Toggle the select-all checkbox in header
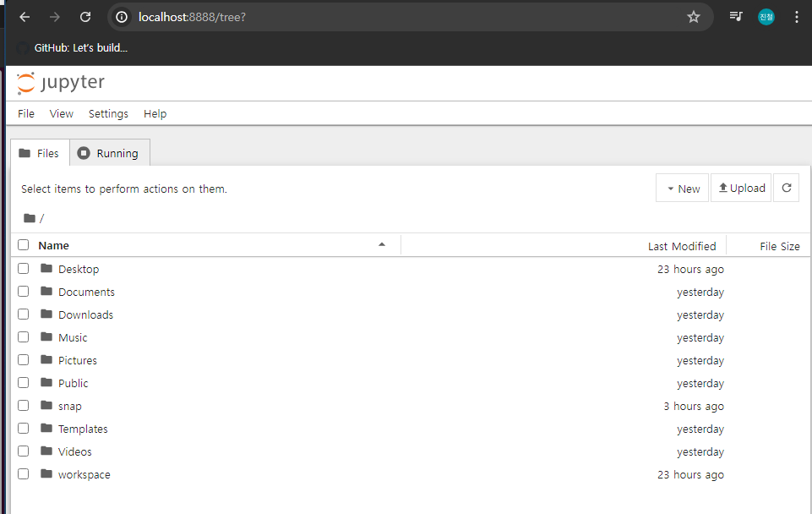This screenshot has width=812, height=514. coord(24,244)
